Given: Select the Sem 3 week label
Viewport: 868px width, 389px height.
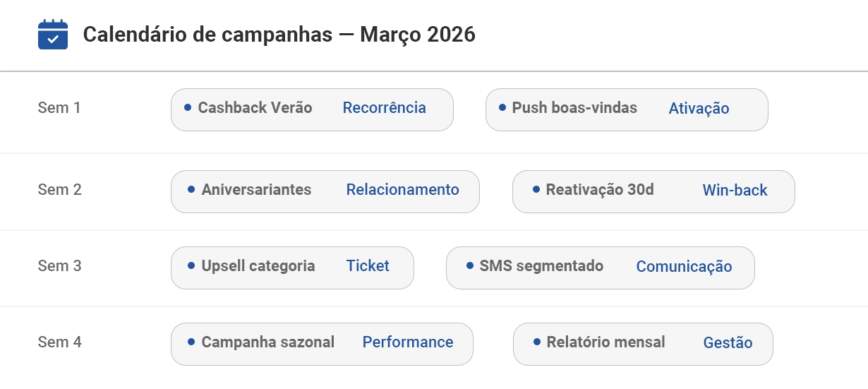Looking at the screenshot, I should [60, 266].
